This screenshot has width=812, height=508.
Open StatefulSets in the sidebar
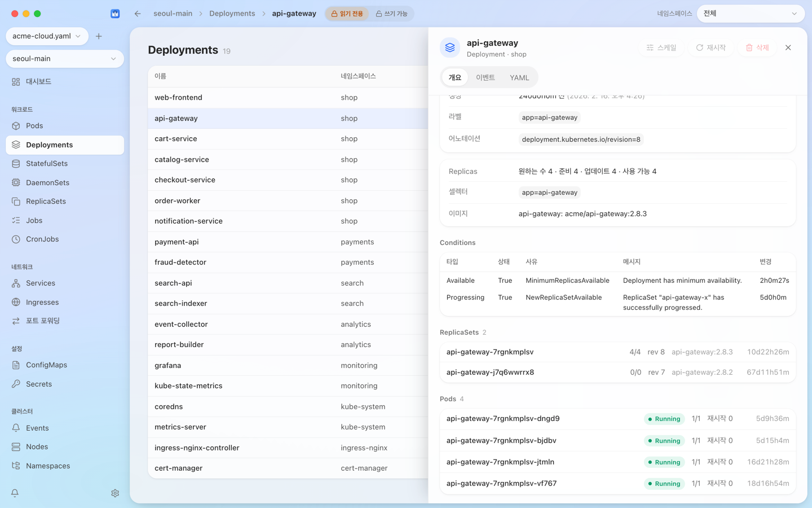(65, 164)
